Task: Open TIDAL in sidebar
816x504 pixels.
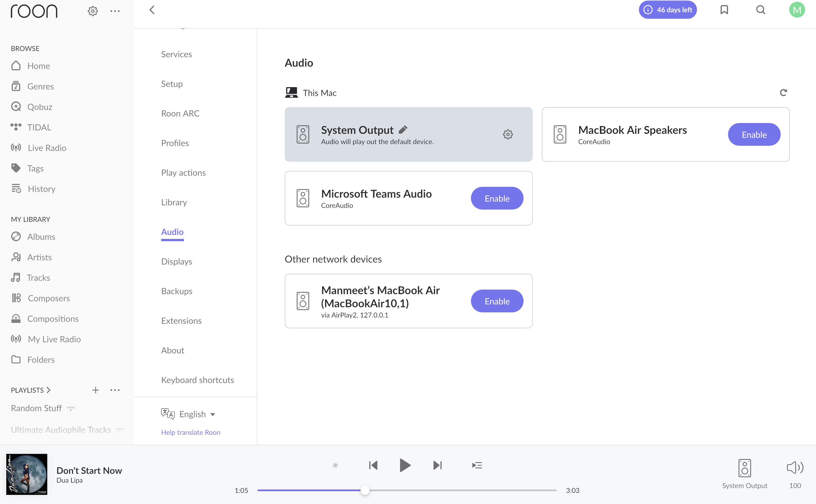Action: coord(31,127)
